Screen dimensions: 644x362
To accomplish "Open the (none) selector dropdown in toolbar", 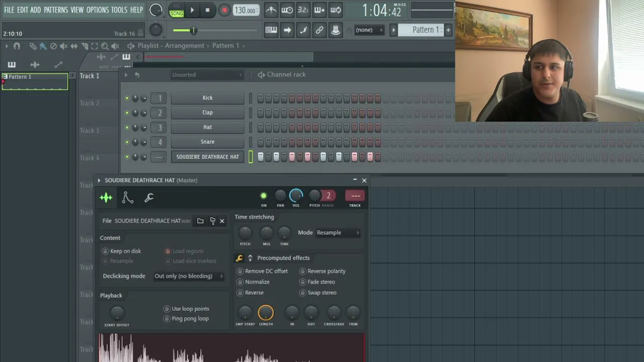I will [369, 30].
